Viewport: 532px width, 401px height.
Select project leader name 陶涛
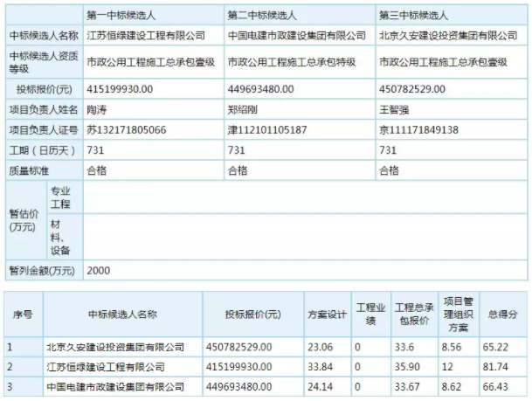click(97, 109)
